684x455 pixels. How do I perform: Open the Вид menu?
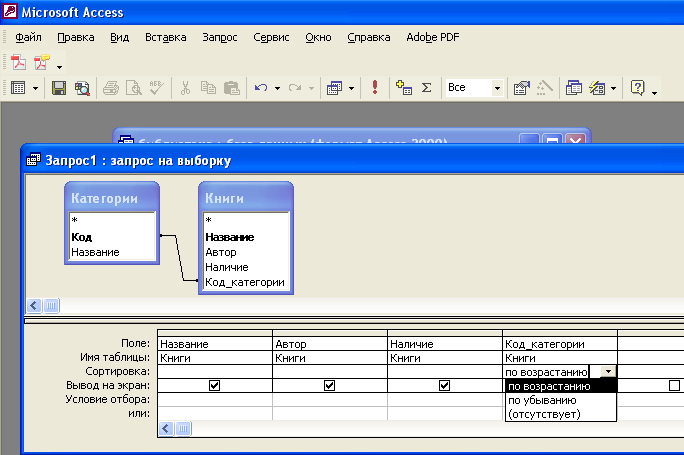click(120, 38)
